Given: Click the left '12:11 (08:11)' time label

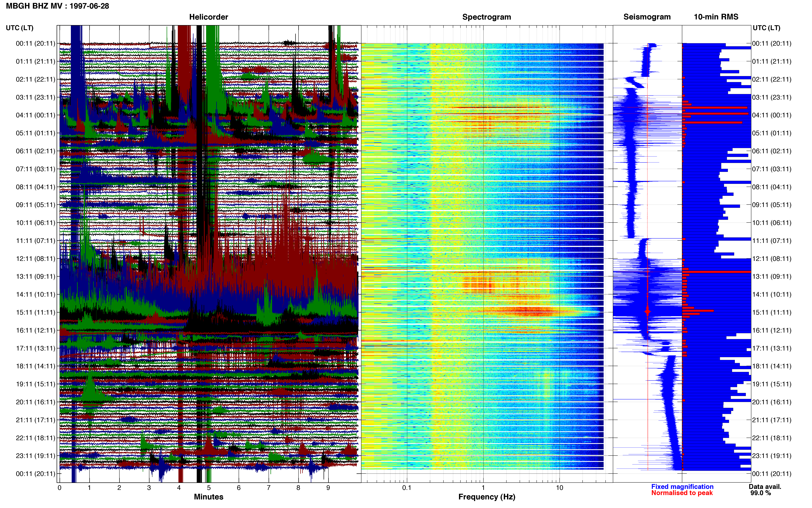Looking at the screenshot, I should [x=36, y=259].
